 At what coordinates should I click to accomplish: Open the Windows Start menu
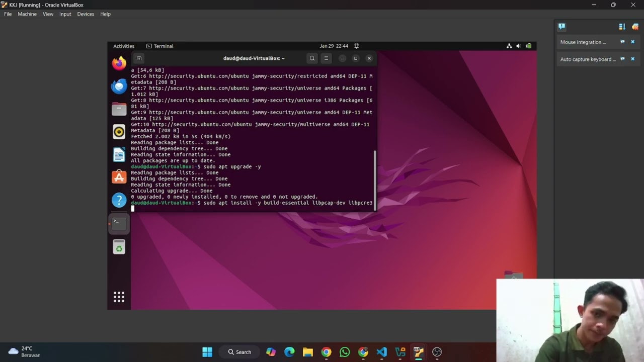[x=207, y=352]
